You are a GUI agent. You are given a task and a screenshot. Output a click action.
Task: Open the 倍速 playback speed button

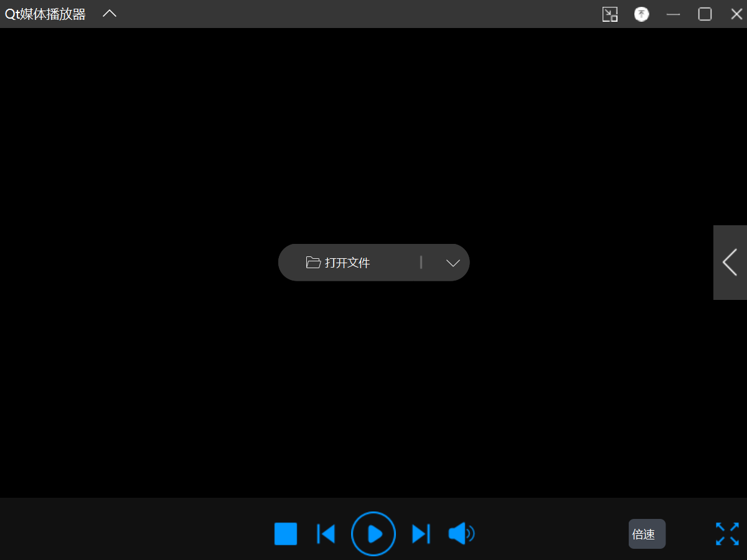click(647, 534)
